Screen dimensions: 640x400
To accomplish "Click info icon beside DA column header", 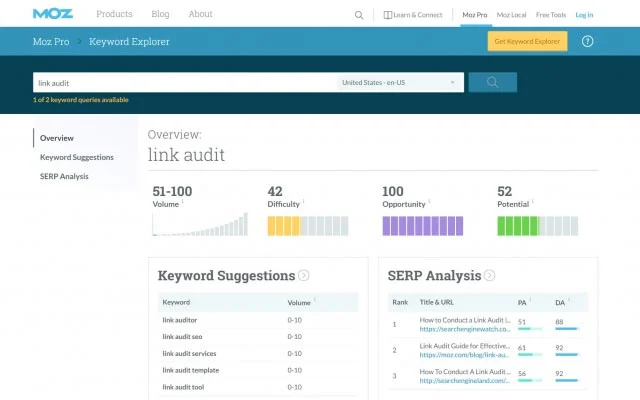I will (569, 300).
